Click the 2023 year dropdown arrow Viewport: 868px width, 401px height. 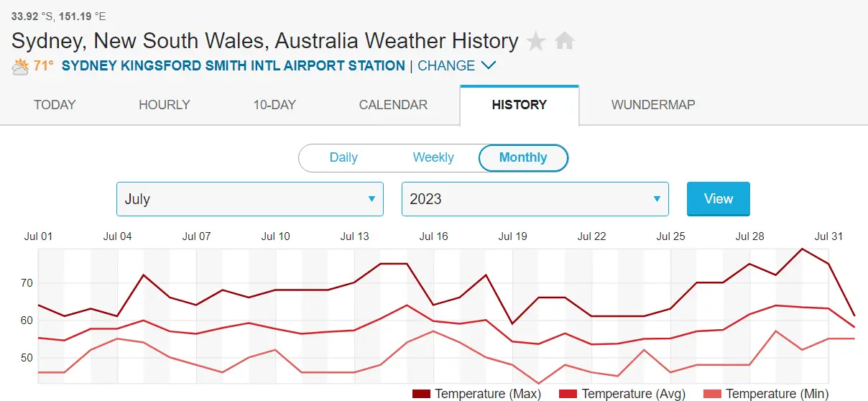[x=657, y=199]
